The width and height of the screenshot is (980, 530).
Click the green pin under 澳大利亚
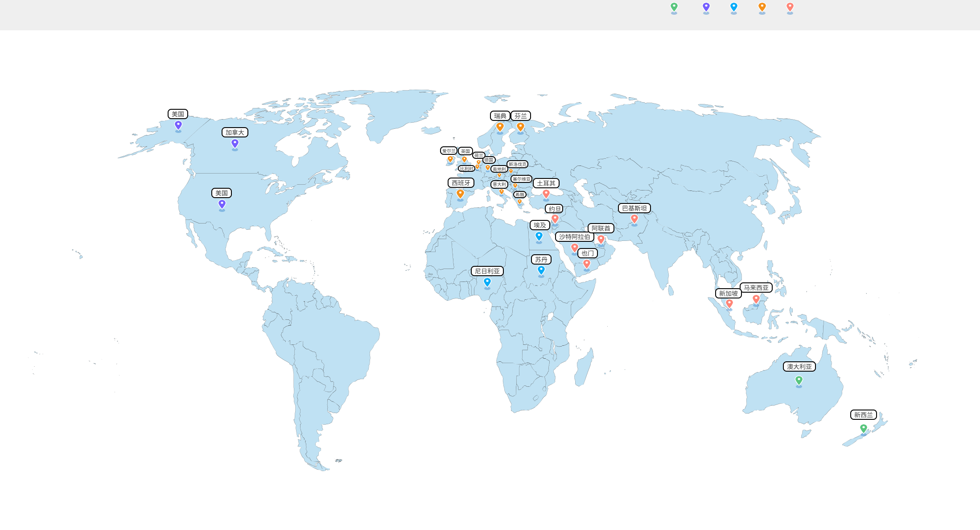799,381
